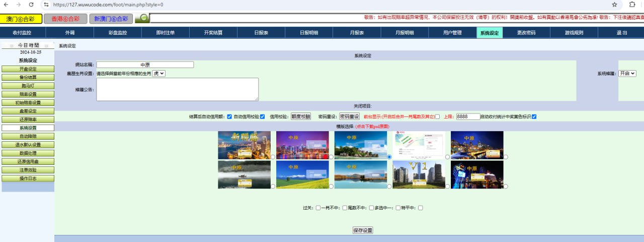
Task: Choose the V1 skyscraper template thumbnail
Action: (x=419, y=174)
